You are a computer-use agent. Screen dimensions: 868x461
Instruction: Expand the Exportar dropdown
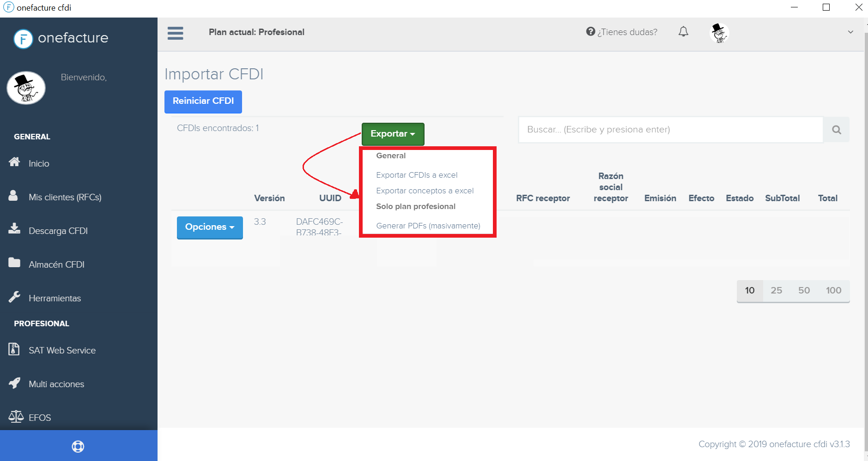pyautogui.click(x=393, y=134)
